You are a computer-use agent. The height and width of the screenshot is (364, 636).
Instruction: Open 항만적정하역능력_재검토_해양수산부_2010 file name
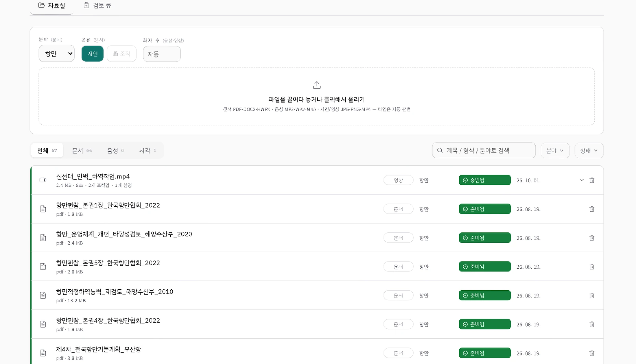click(115, 292)
